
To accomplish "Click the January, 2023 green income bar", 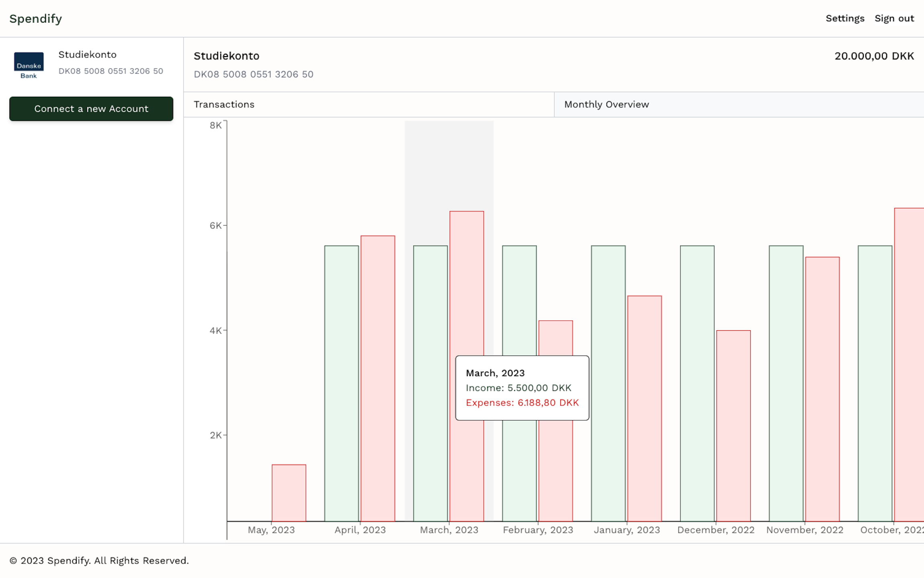I will pyautogui.click(x=609, y=383).
